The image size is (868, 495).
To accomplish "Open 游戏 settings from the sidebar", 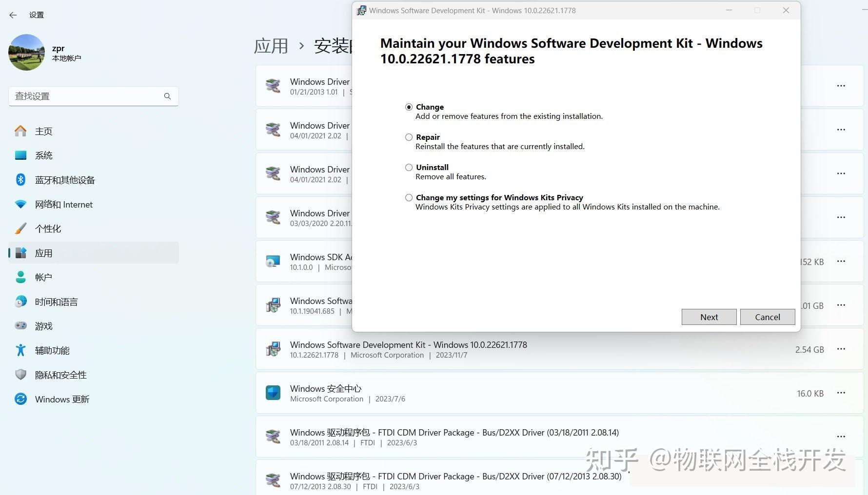I will pos(43,326).
